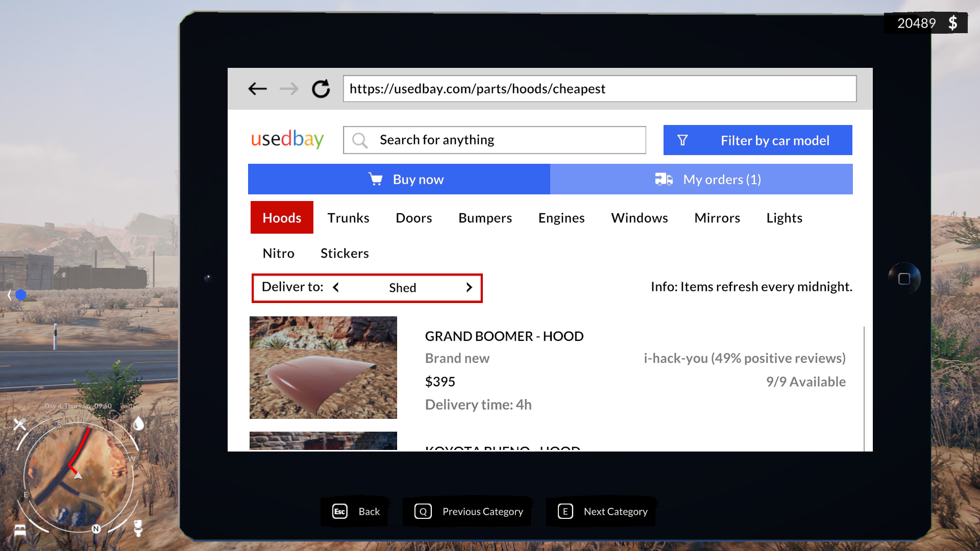980x551 pixels.
Task: Click the usedbay logo
Action: pyautogui.click(x=287, y=139)
